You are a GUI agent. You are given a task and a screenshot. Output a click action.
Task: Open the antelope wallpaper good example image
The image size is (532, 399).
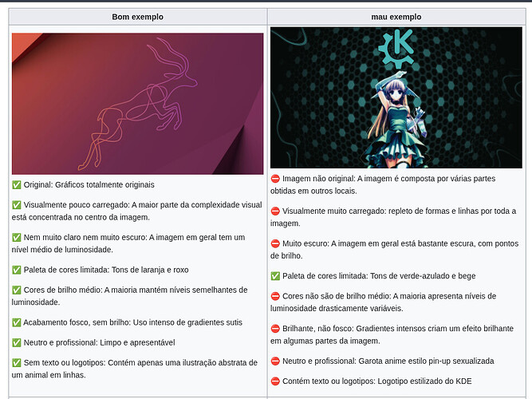(137, 104)
